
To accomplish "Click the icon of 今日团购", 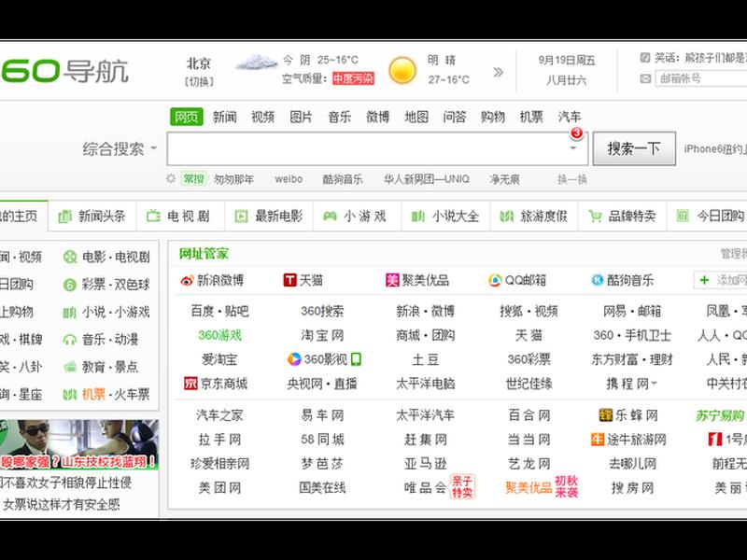I will pyautogui.click(x=683, y=217).
